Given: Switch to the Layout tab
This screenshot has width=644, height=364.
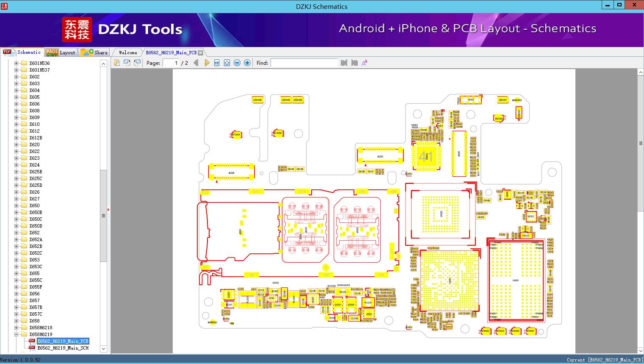Looking at the screenshot, I should click(60, 53).
